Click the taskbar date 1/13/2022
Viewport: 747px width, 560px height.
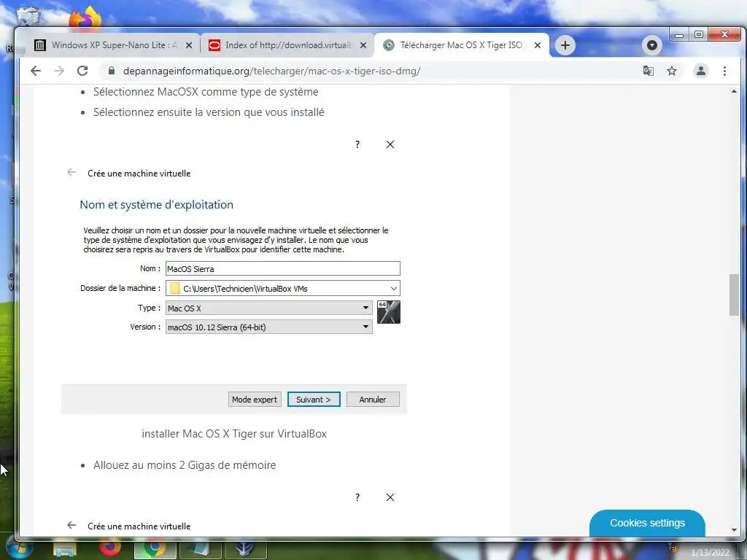(710, 553)
